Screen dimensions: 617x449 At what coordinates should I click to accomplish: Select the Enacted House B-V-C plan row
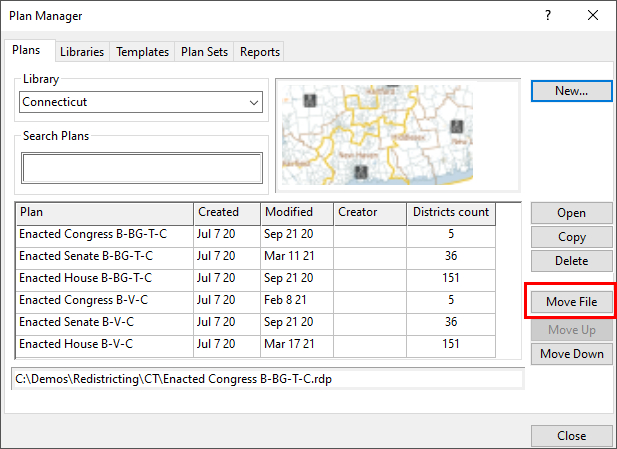click(104, 344)
